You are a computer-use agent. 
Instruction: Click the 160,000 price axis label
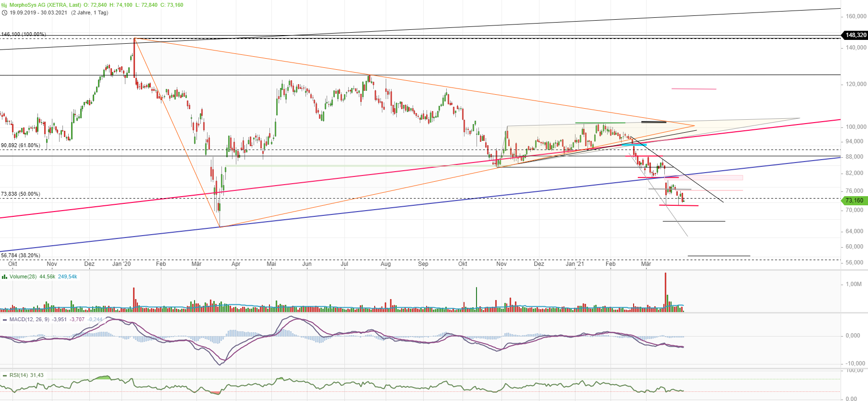(856, 16)
